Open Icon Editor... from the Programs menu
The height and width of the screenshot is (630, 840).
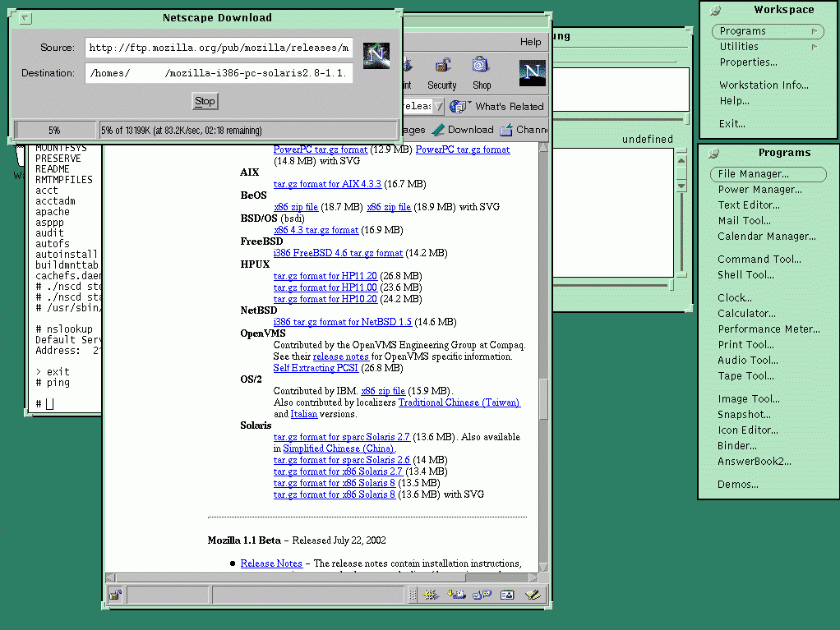tap(748, 430)
